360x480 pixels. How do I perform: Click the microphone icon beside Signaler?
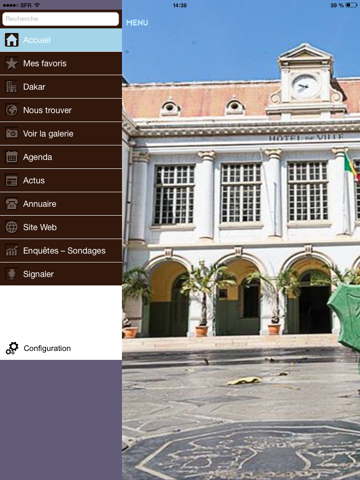12,274
